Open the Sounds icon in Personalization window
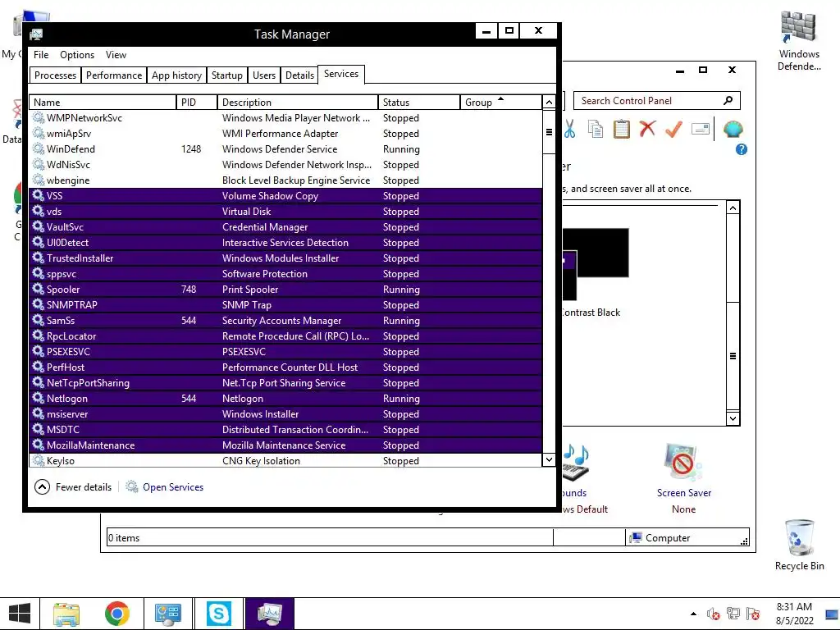840x630 pixels. tap(576, 463)
